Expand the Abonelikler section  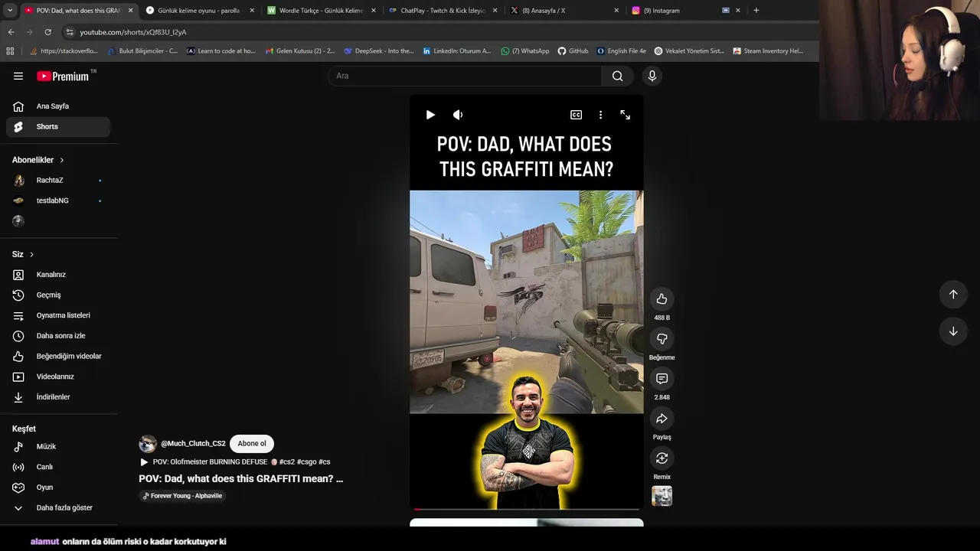tap(38, 160)
